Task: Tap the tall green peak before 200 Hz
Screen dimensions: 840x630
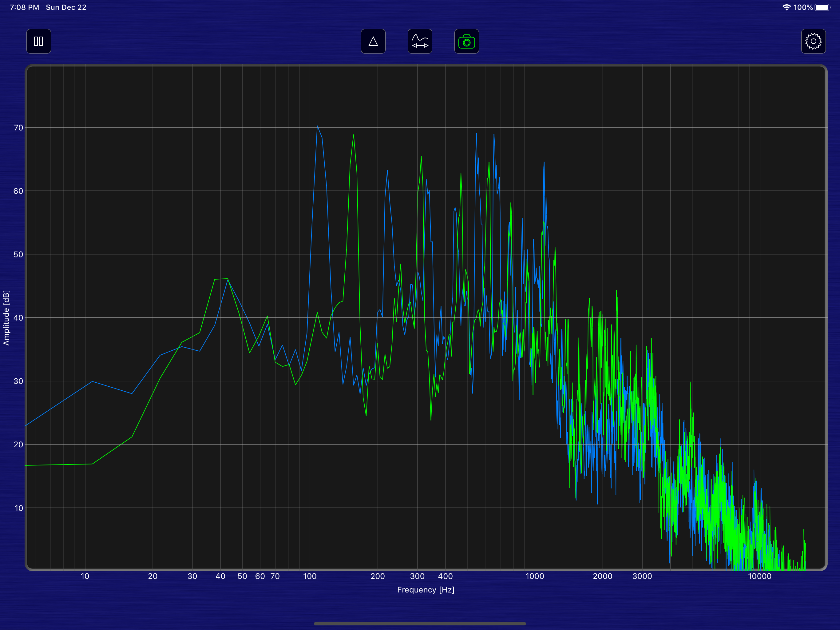Action: (x=354, y=135)
